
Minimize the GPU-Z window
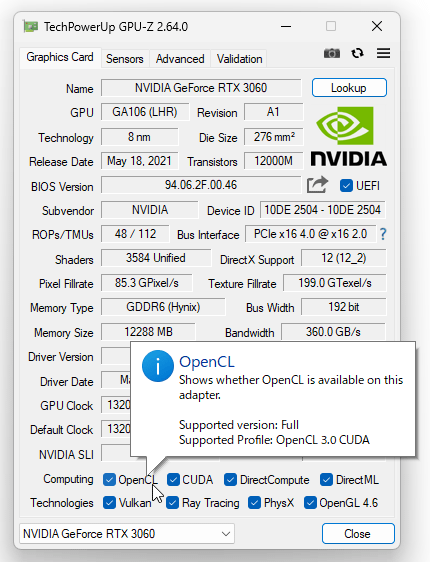(286, 27)
